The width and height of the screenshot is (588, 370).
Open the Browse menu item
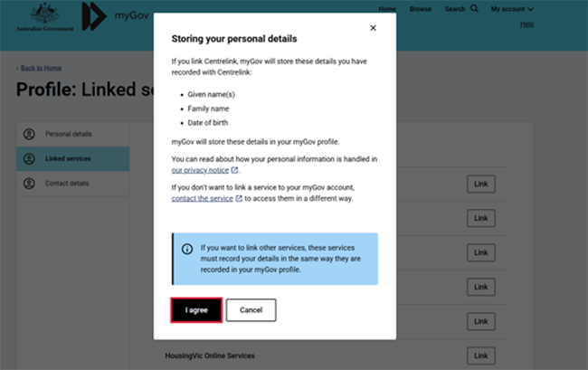(x=420, y=9)
